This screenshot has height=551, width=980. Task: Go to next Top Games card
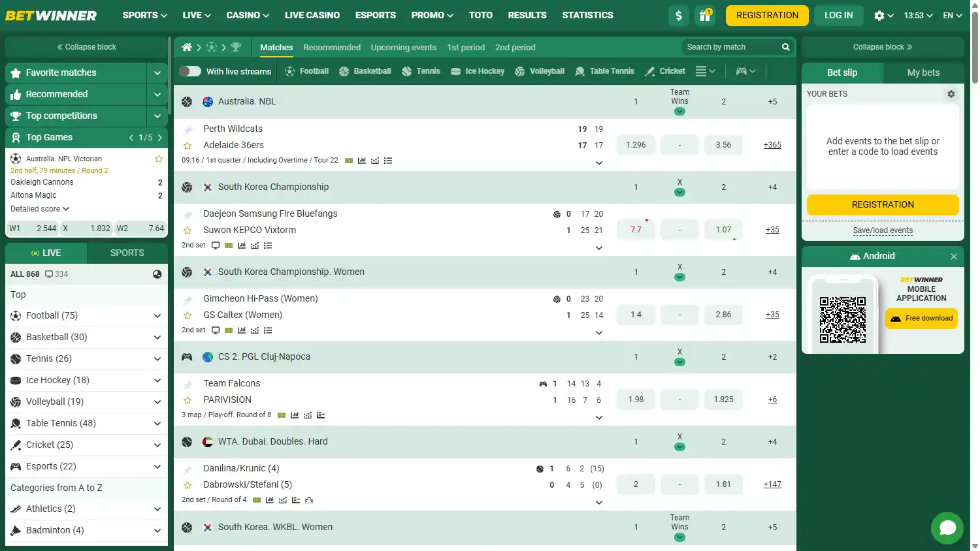click(159, 138)
